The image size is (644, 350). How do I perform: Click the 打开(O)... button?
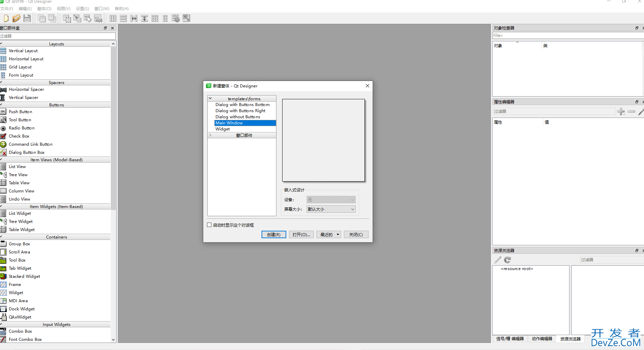click(x=301, y=235)
